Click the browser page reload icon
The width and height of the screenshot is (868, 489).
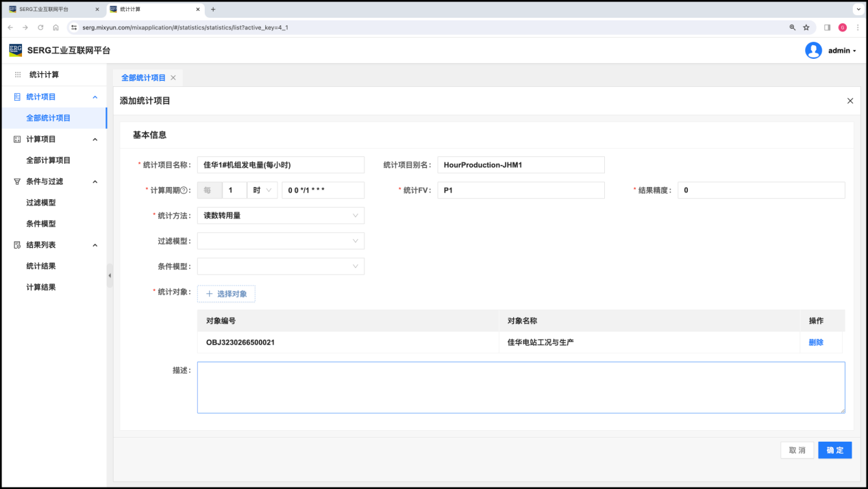tap(40, 27)
